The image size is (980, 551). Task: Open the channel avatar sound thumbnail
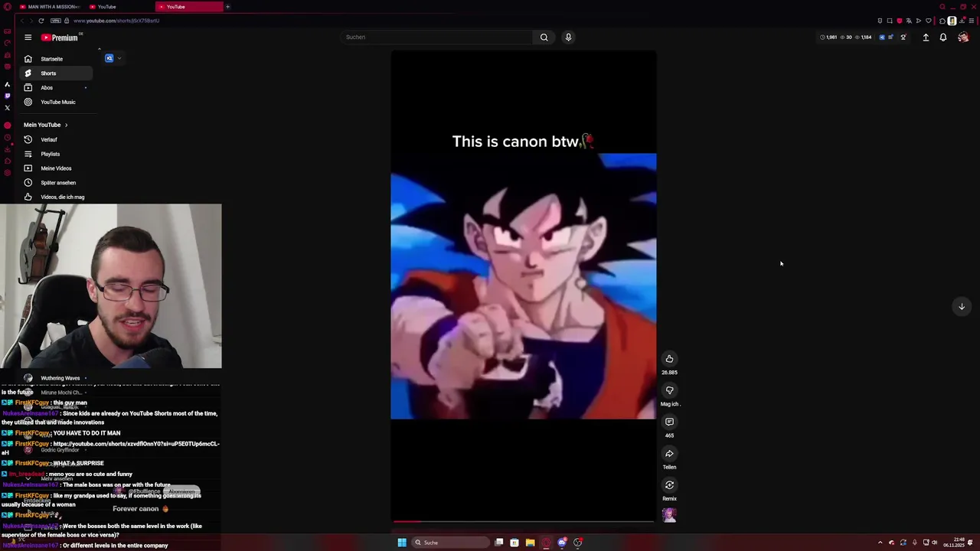pos(669,515)
